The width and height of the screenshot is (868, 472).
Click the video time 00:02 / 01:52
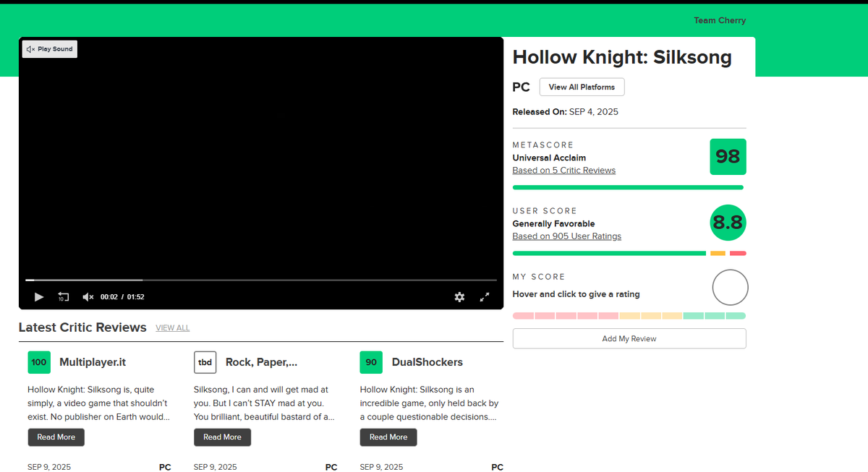pyautogui.click(x=122, y=297)
